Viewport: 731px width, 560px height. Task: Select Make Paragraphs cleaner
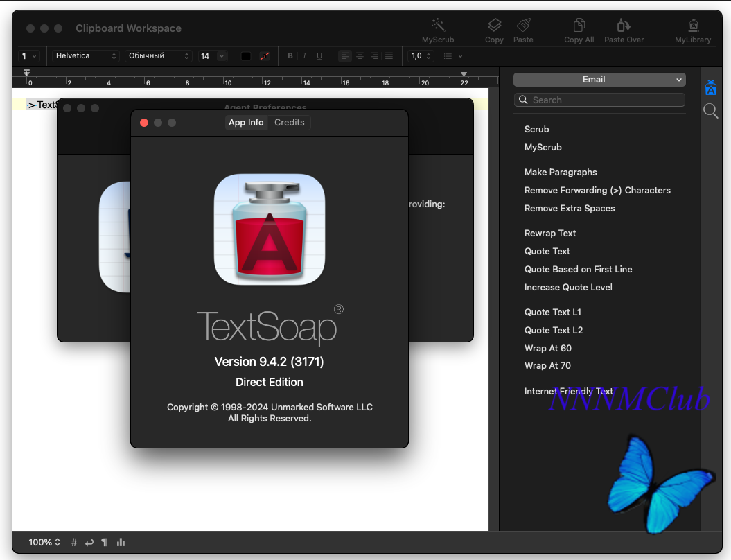(561, 172)
